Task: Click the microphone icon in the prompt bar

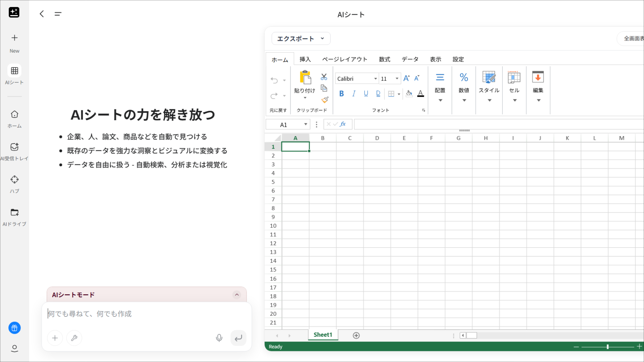Action: coord(219,338)
